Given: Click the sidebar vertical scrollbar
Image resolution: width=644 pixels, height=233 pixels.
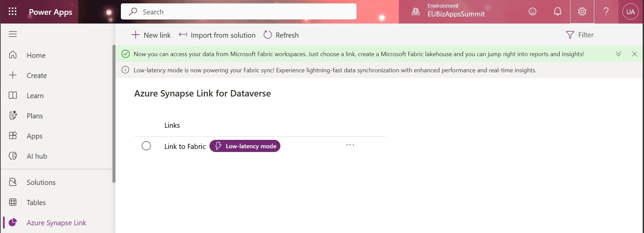Looking at the screenshot, I should (114, 114).
